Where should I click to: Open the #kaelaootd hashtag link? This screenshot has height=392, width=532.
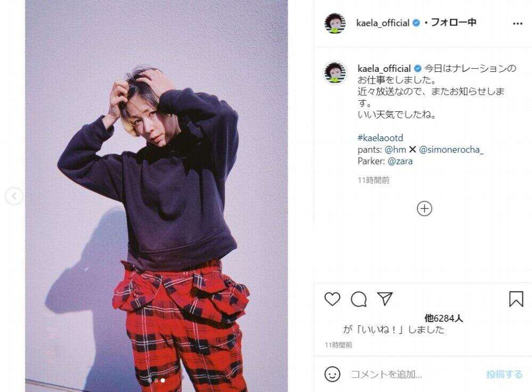(380, 138)
